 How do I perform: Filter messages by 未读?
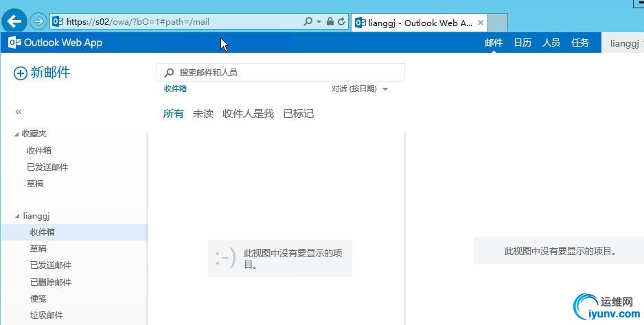point(203,114)
